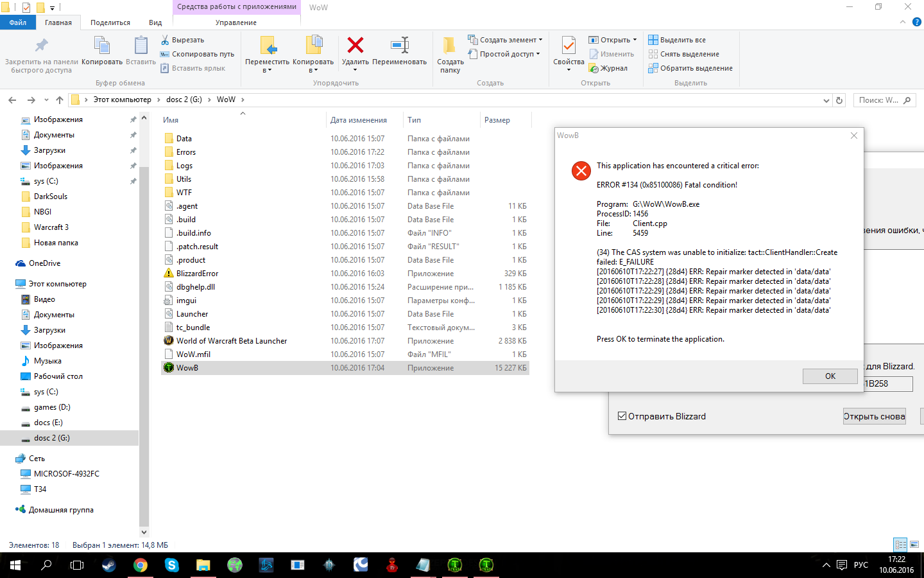Click the error code field in Blizzard dialog

(x=889, y=383)
